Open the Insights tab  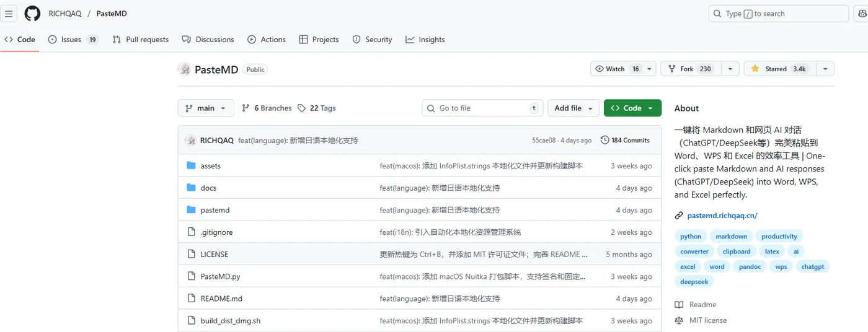point(425,40)
